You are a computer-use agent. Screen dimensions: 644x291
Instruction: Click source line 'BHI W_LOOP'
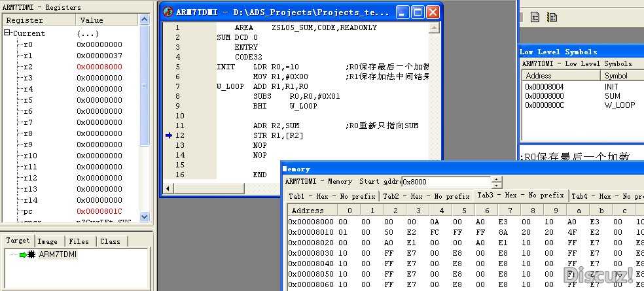click(285, 106)
